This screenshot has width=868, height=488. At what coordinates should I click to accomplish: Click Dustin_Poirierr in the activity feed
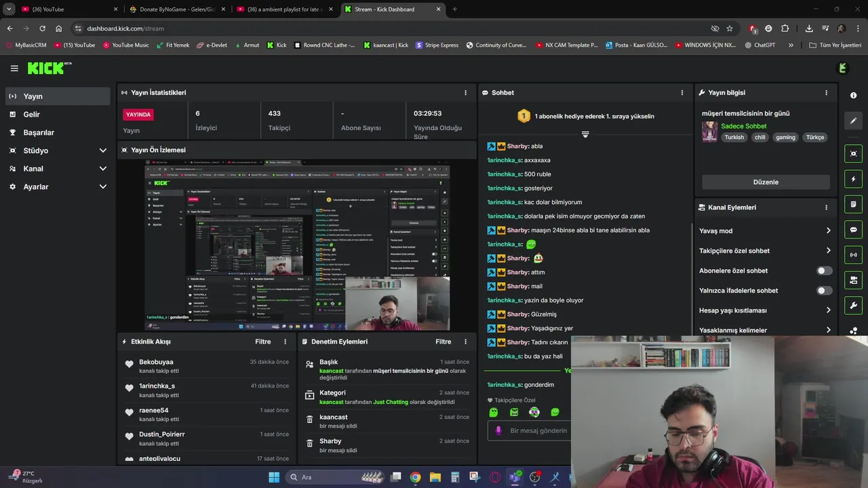point(162,434)
